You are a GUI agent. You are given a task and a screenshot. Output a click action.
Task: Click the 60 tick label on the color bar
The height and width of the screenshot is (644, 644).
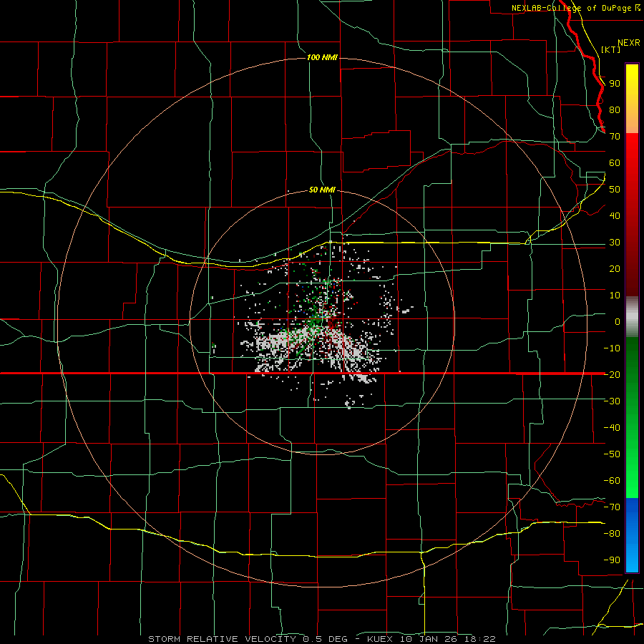pos(615,162)
